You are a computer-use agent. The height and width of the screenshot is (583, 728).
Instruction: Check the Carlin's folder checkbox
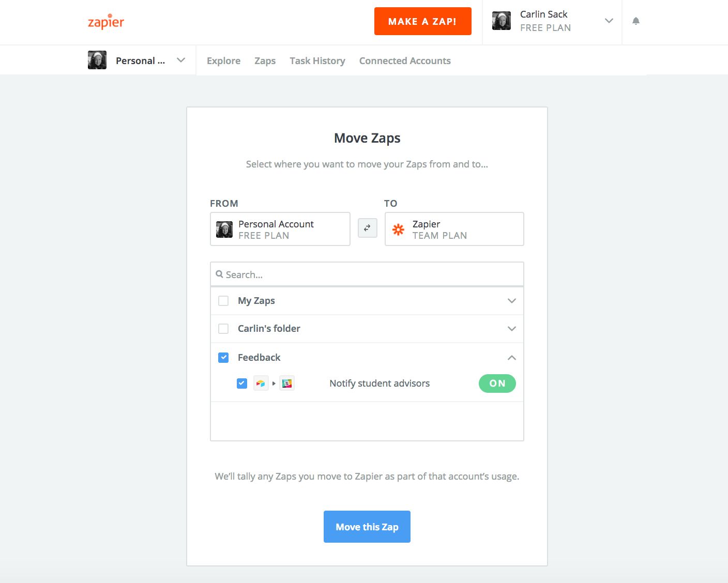pos(223,329)
